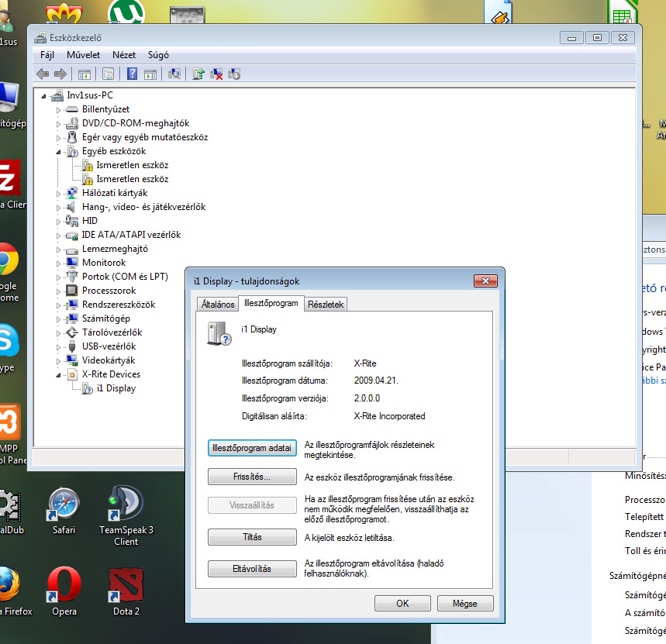666x644 pixels.
Task: Switch to the Részletek tab
Action: (326, 305)
